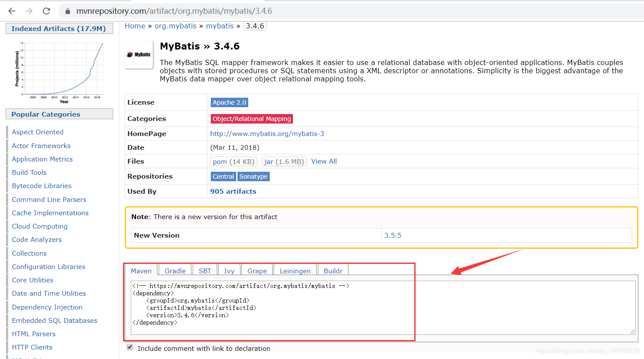The height and width of the screenshot is (359, 644).
Task: Open Code Analyzers category
Action: click(37, 240)
